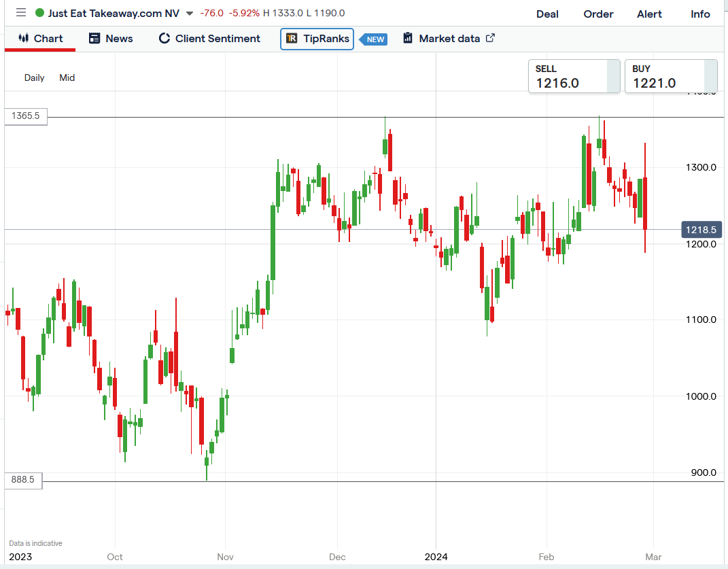Open Market data external link
The width and height of the screenshot is (728, 569).
[x=449, y=39]
